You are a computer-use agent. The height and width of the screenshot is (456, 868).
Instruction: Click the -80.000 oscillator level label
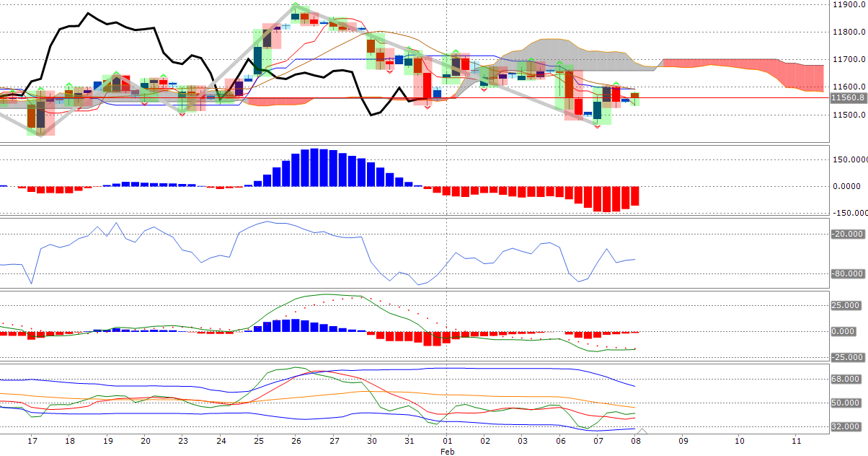849,273
